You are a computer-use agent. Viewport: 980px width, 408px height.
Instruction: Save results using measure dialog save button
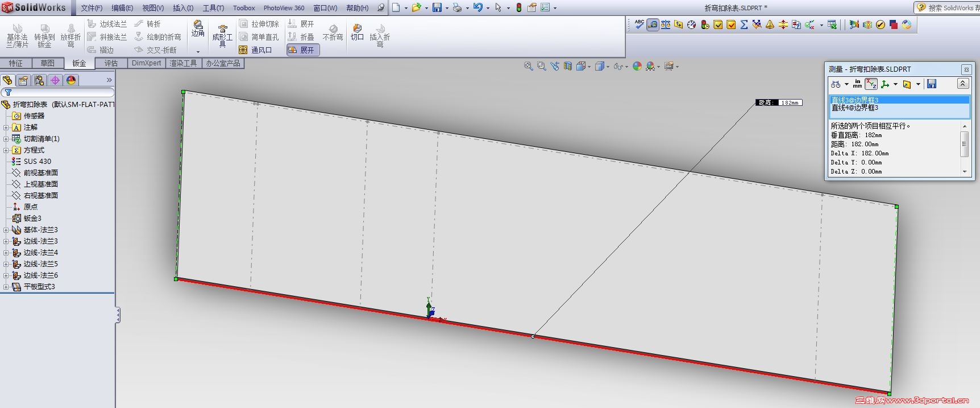932,84
